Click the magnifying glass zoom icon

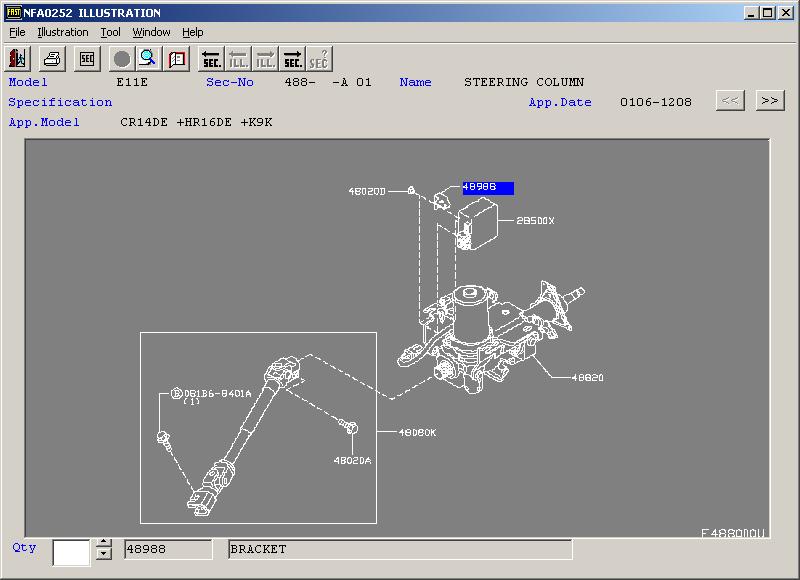[x=149, y=59]
